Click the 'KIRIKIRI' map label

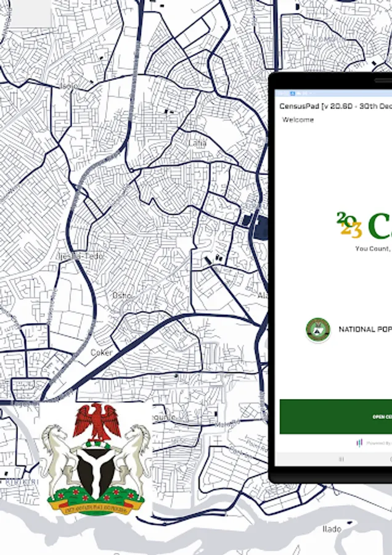point(22,482)
